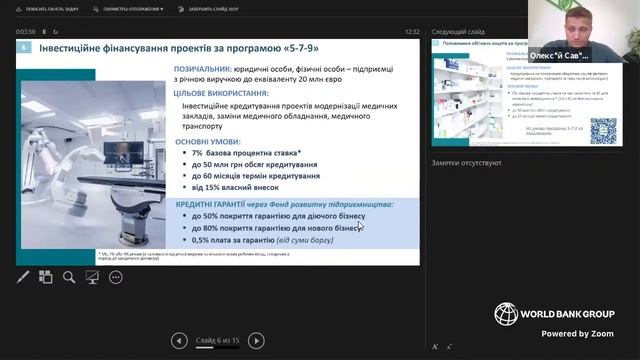This screenshot has height=360, width=640.
Task: Click the QR code in next slide preview
Action: coord(603,131)
